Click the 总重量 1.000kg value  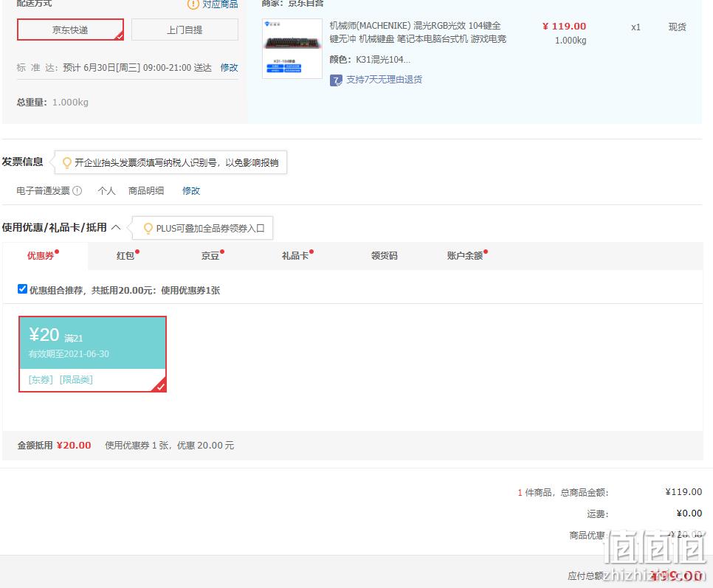[70, 103]
